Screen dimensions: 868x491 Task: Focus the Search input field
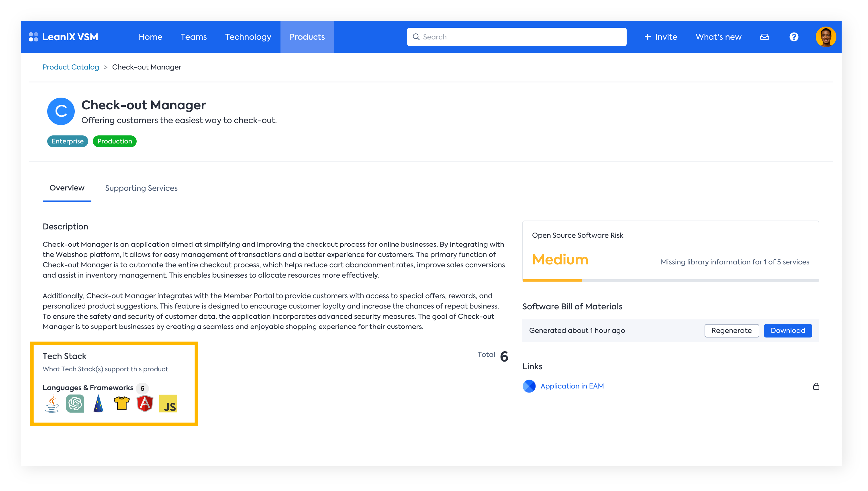pos(516,37)
